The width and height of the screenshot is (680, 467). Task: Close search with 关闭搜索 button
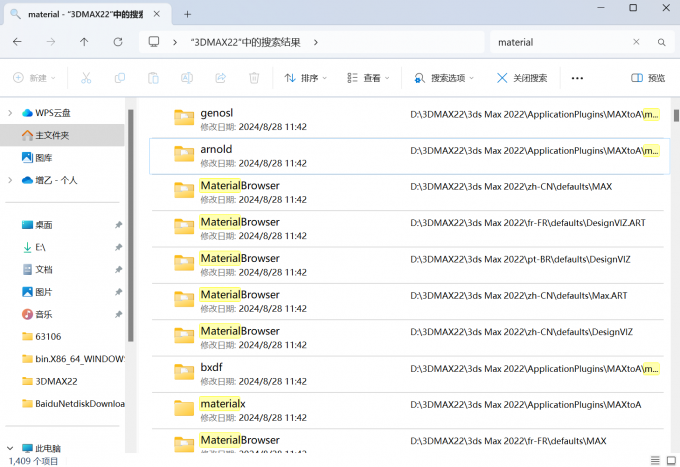coord(522,78)
